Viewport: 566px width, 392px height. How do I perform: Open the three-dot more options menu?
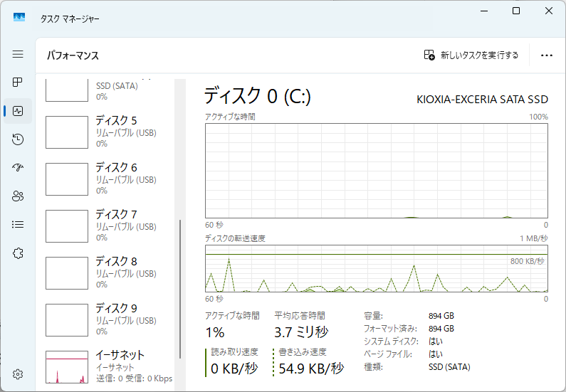tap(547, 55)
